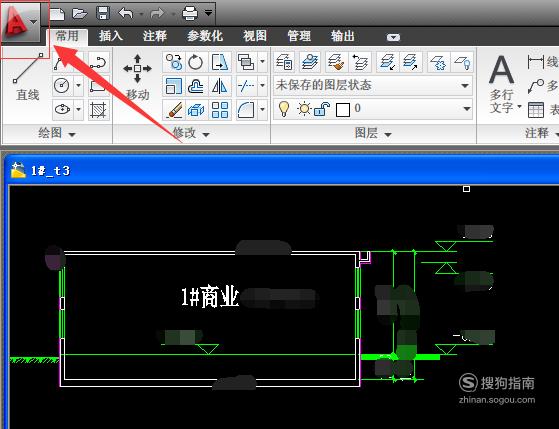
Task: Open Customize Quick Access Toolbar dropdown
Action: pos(209,13)
